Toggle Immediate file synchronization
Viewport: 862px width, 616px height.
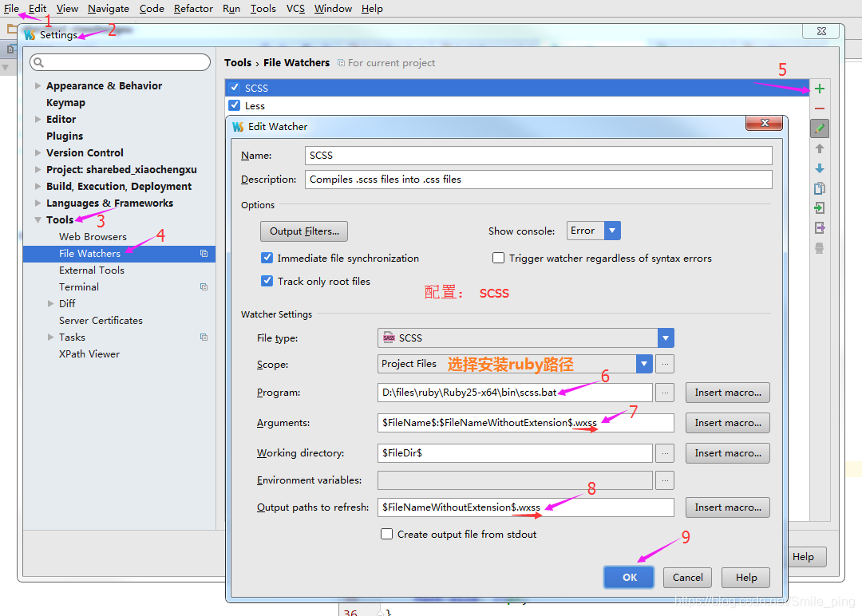(x=267, y=258)
